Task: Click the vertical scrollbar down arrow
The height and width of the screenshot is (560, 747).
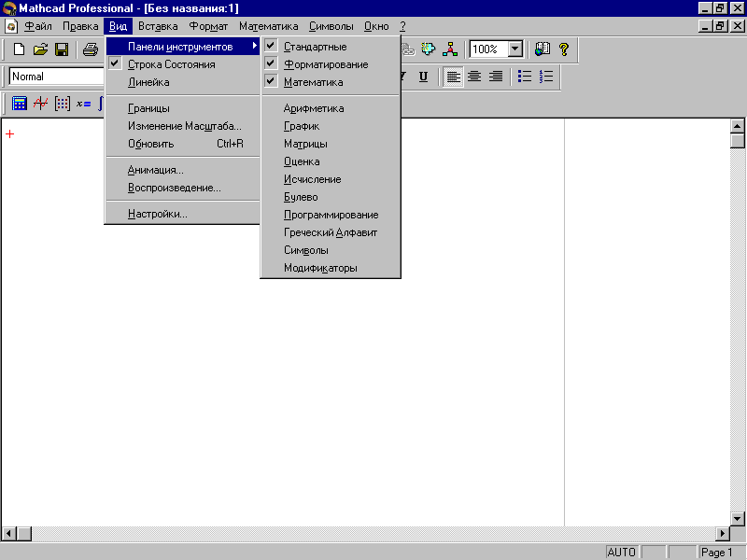Action: tap(737, 519)
